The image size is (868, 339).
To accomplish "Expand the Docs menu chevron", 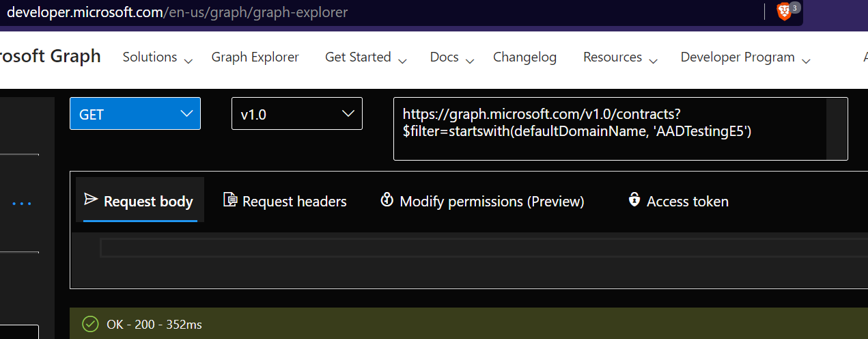I will (470, 61).
